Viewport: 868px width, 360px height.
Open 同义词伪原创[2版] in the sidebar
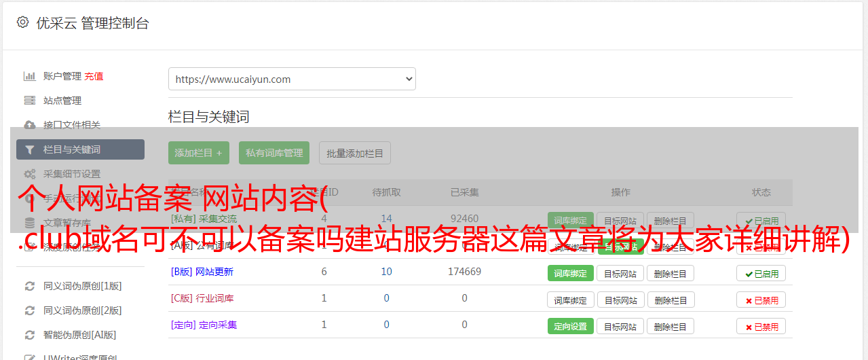coord(83,310)
